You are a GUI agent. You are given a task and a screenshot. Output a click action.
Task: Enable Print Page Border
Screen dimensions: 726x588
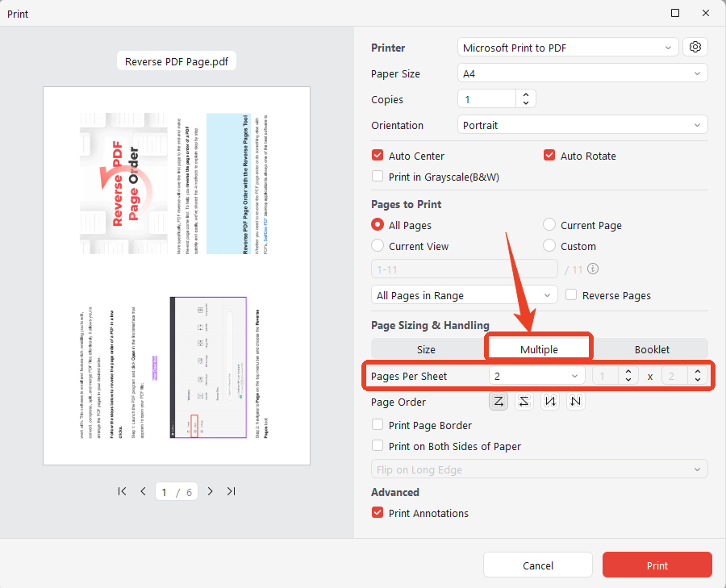[378, 424]
